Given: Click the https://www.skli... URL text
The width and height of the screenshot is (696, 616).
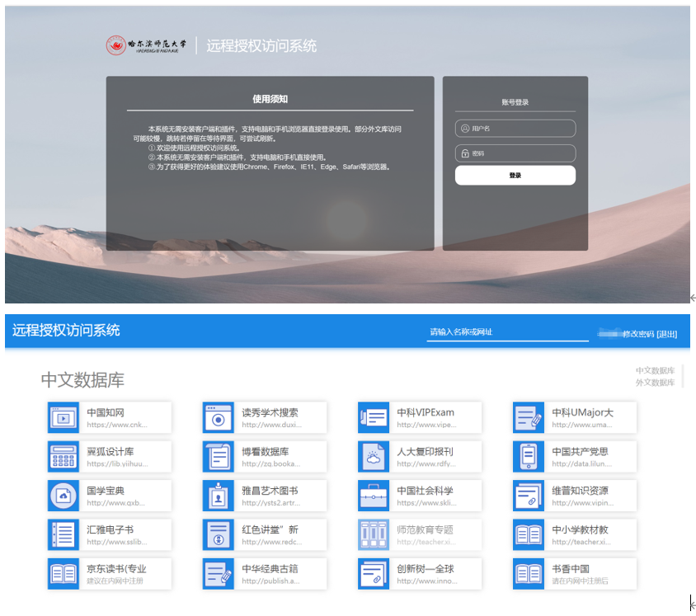Looking at the screenshot, I should point(426,503).
